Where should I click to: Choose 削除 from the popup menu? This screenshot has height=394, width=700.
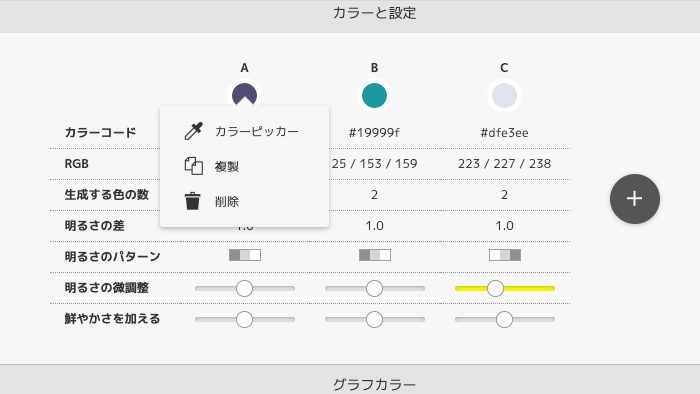click(x=244, y=201)
